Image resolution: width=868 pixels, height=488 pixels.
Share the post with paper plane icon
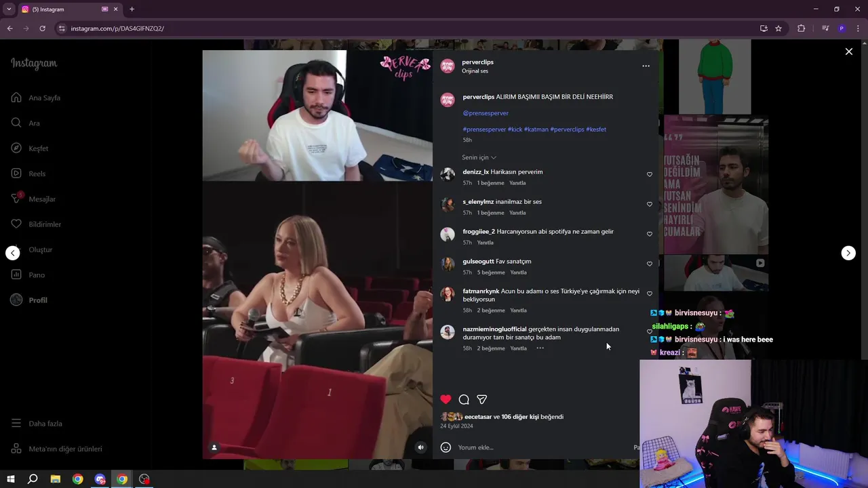tap(481, 399)
